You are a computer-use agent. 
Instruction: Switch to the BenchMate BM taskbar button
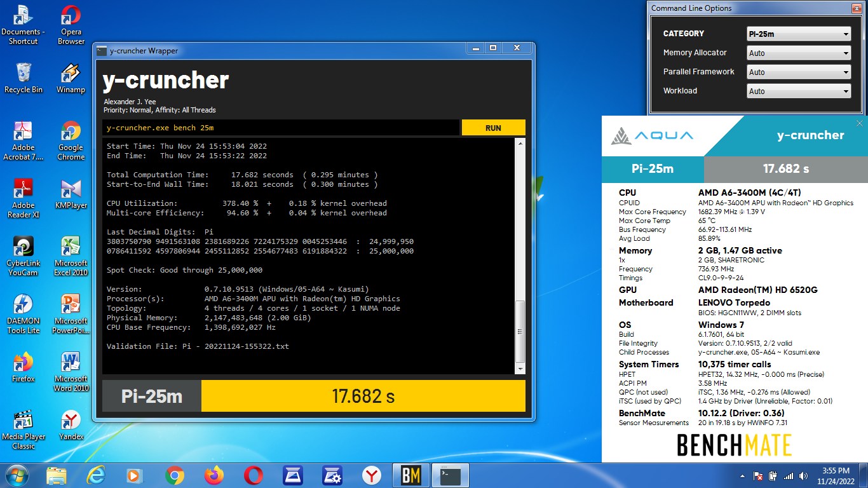[x=411, y=475]
